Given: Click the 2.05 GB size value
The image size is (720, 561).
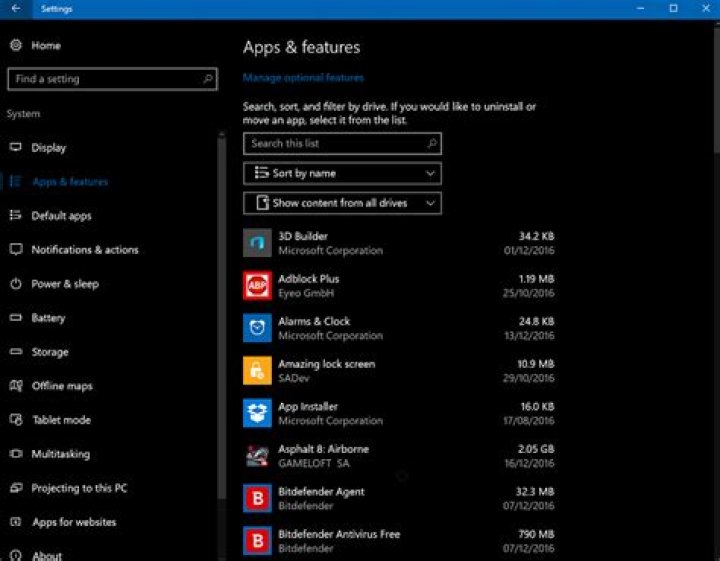Looking at the screenshot, I should click(x=535, y=449).
